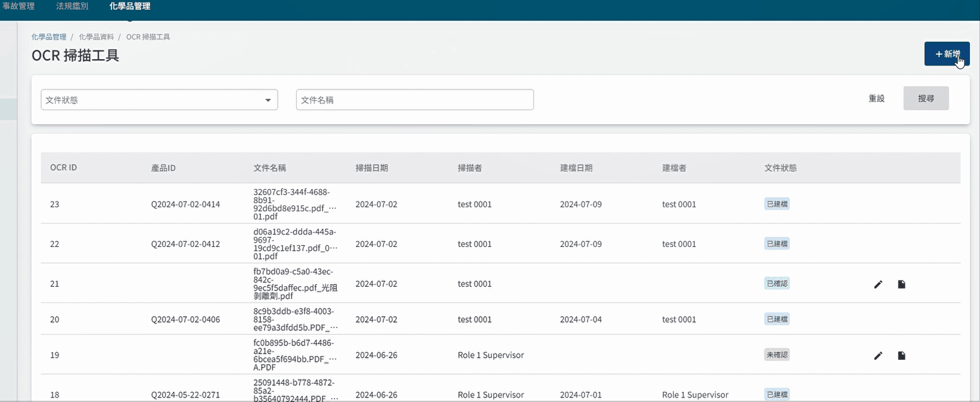Viewport: 980px width, 402px height.
Task: Open the file preview icon on record 19
Action: coord(901,355)
